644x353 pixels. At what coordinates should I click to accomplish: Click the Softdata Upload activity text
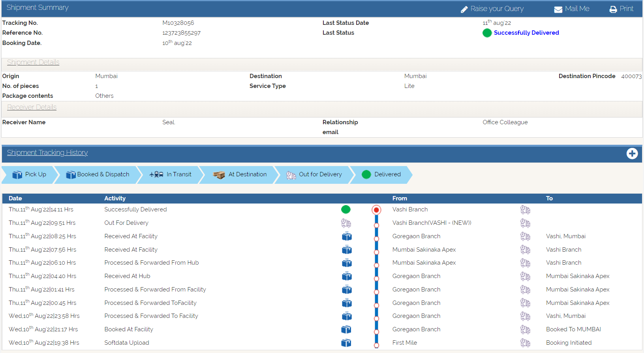(127, 343)
